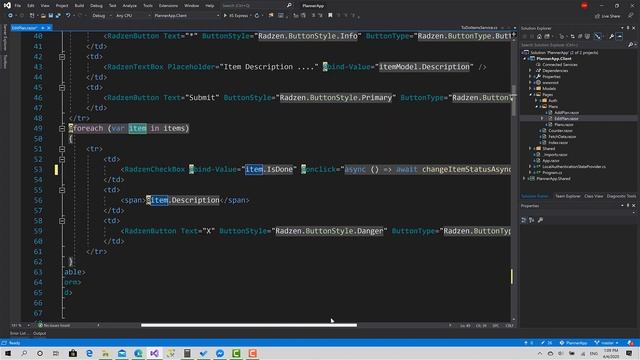
Task: Select EditPlan.razor in Solution Explorer
Action: (566, 118)
